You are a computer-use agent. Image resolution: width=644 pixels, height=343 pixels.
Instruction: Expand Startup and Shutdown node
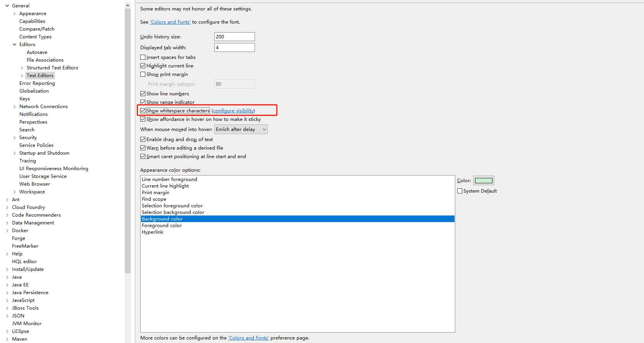[x=15, y=153]
